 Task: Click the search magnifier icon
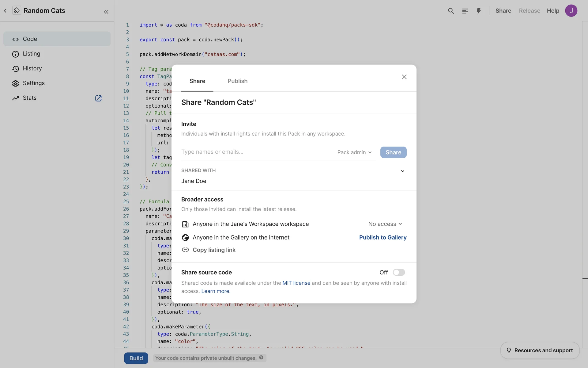451,11
